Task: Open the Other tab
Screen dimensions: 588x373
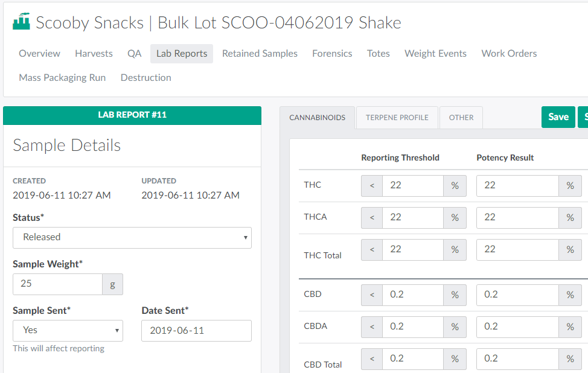Action: click(x=461, y=118)
